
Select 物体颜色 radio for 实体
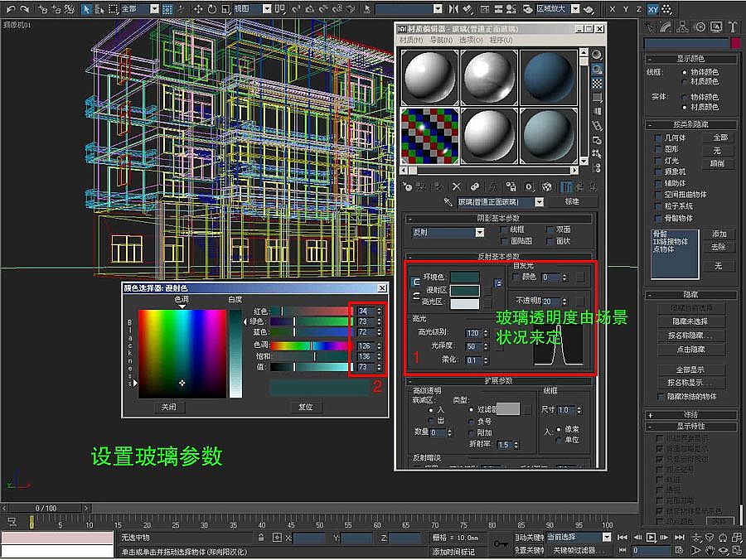pyautogui.click(x=684, y=97)
